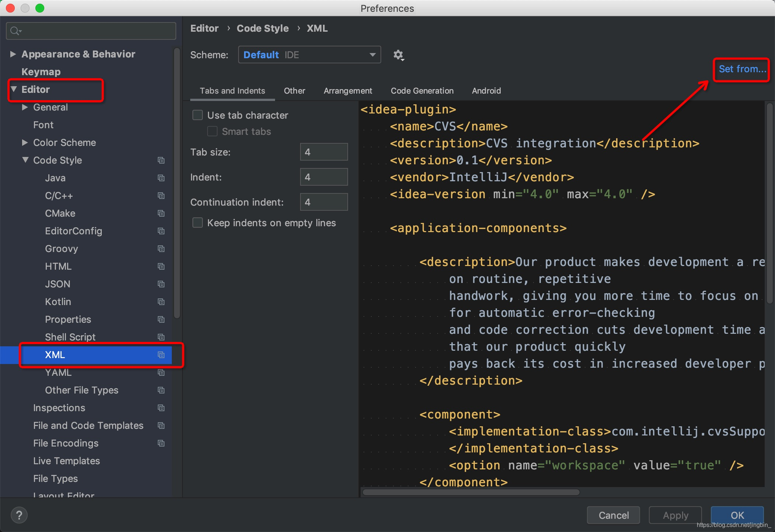Focus the Indent value field
The height and width of the screenshot is (532, 775).
pos(324,177)
